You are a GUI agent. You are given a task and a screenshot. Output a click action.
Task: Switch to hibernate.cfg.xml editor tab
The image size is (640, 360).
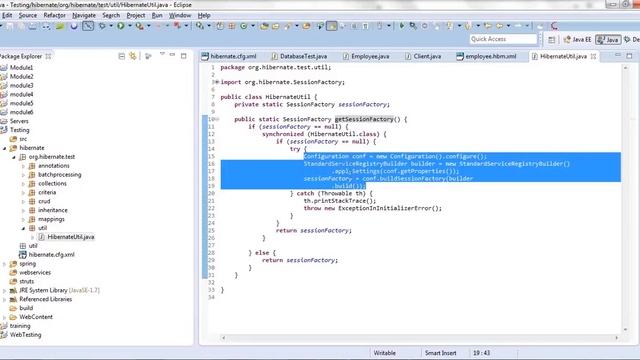tap(229, 56)
